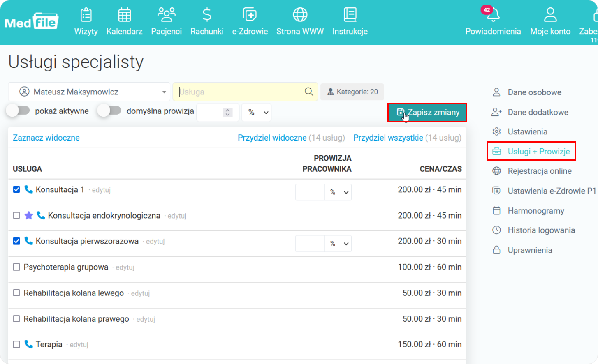
Task: Click the MedFile logo
Action: click(32, 21)
